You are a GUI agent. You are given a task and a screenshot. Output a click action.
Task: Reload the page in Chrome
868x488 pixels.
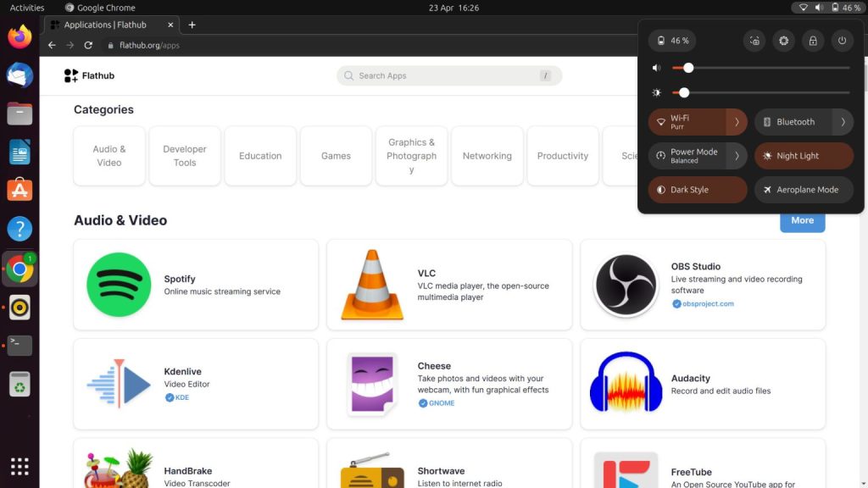(88, 45)
